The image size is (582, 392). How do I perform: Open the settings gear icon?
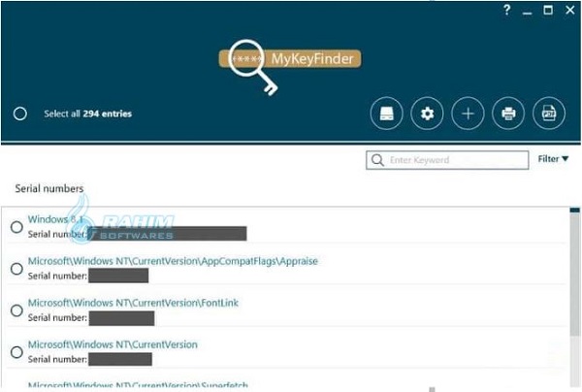point(427,114)
